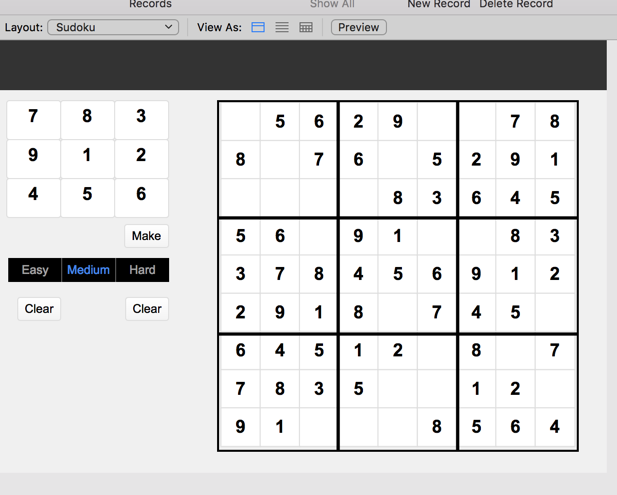
Task: Click the Clear button under Easy
Action: tap(39, 308)
